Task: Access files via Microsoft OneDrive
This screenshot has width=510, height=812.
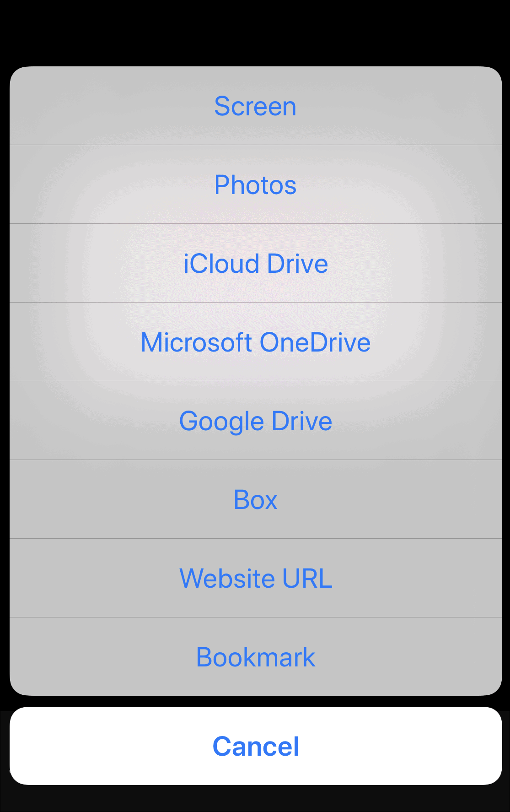Action: (x=256, y=342)
